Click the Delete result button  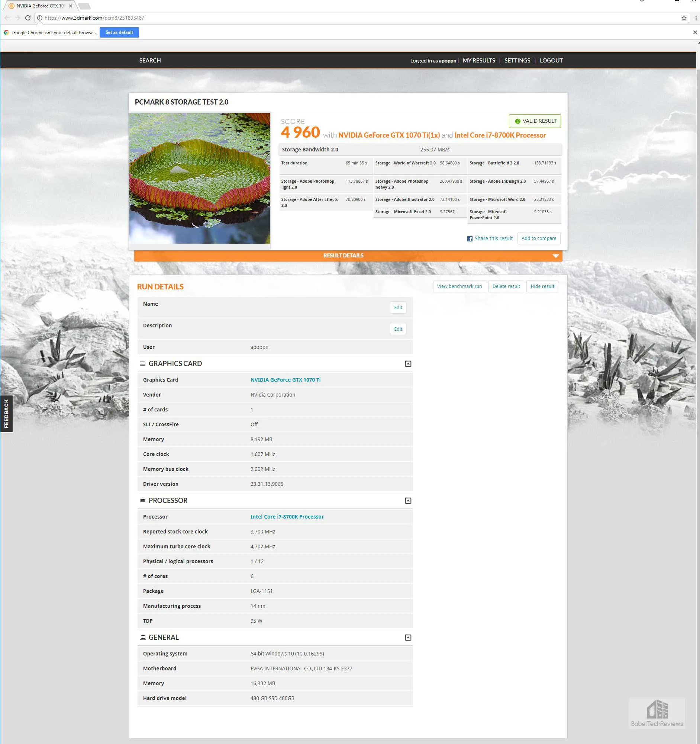tap(506, 286)
